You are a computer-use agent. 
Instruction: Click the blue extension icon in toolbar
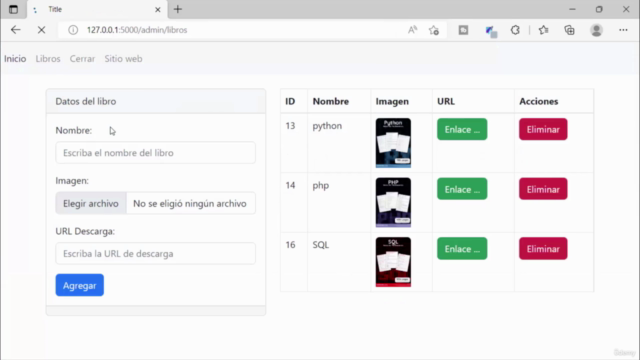click(490, 31)
